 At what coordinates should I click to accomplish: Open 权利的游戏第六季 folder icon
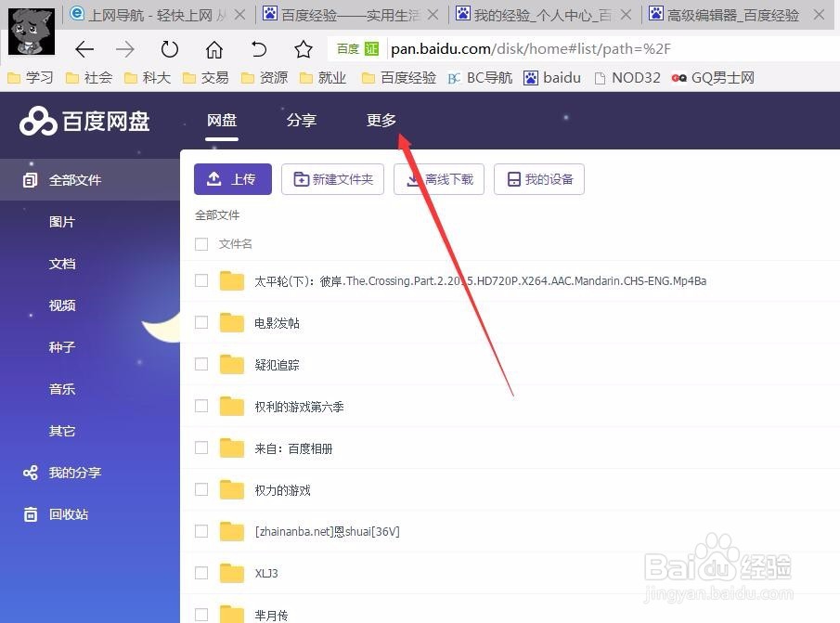click(232, 406)
